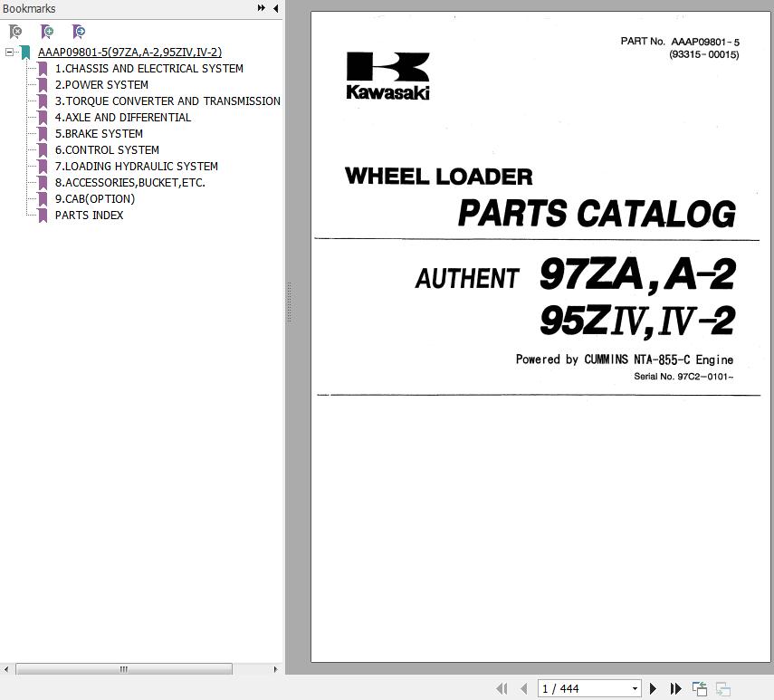
Task: Click bookmark icon beside 1.CHASSIS AND ELECTRICAL SYSTEM
Action: tap(43, 68)
